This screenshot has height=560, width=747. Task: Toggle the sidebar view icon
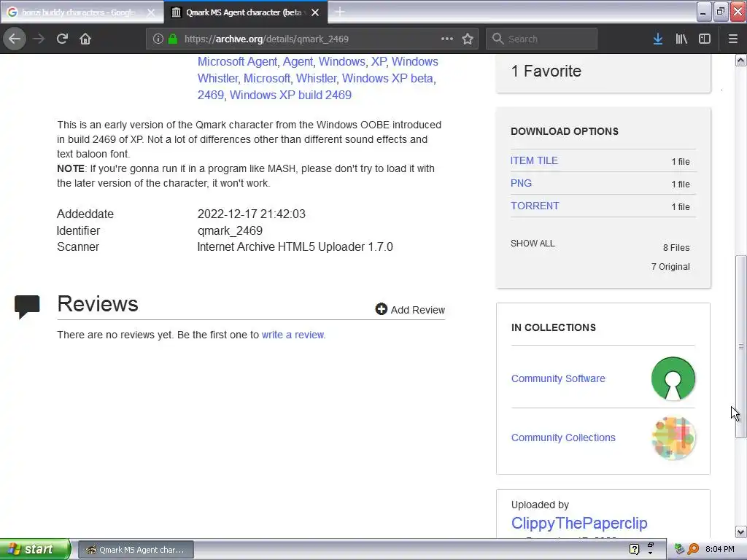(x=705, y=39)
